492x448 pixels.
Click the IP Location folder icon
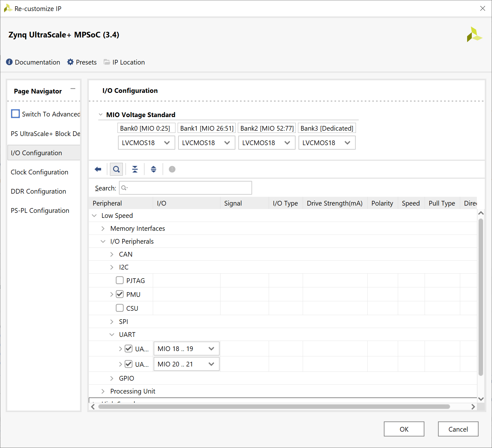[x=107, y=62]
